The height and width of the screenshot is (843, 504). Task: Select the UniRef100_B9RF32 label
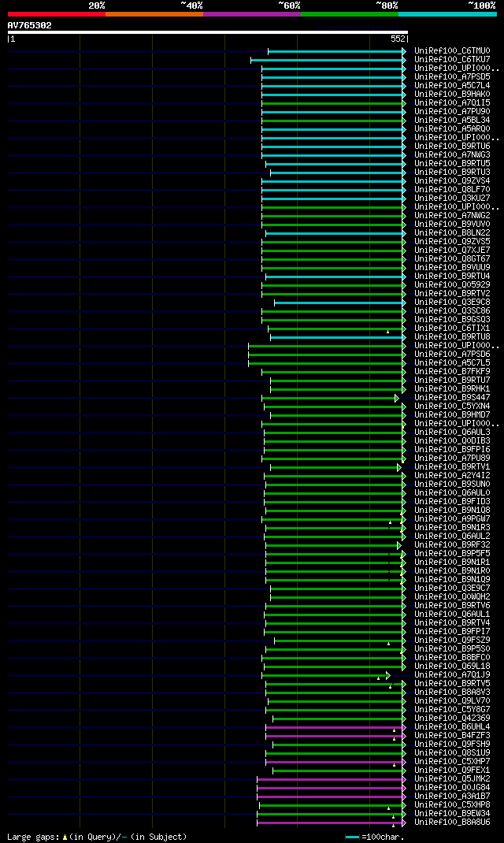click(x=452, y=544)
